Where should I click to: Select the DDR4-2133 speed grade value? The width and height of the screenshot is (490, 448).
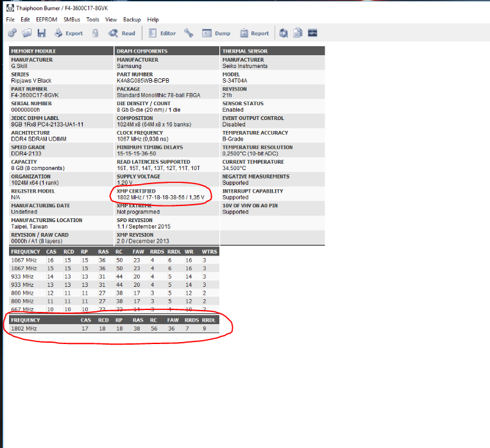pyautogui.click(x=26, y=153)
